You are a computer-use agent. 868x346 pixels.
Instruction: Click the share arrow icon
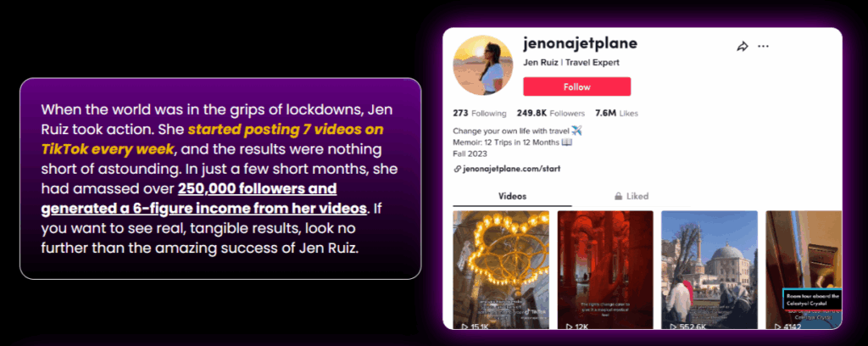coord(743,47)
